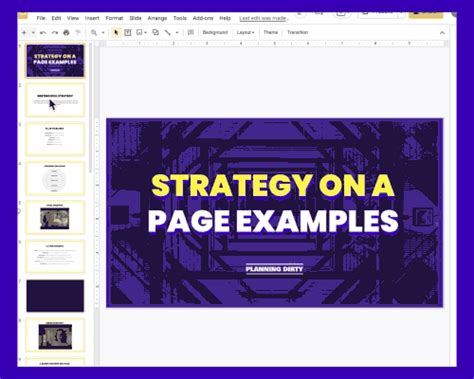Click the yellow Share button at top right
This screenshot has height=379, width=474.
pos(426,14)
